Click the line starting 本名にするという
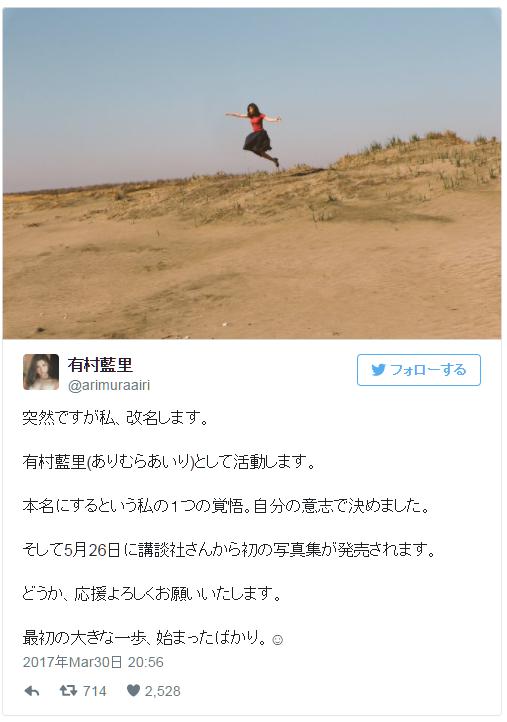 226,506
